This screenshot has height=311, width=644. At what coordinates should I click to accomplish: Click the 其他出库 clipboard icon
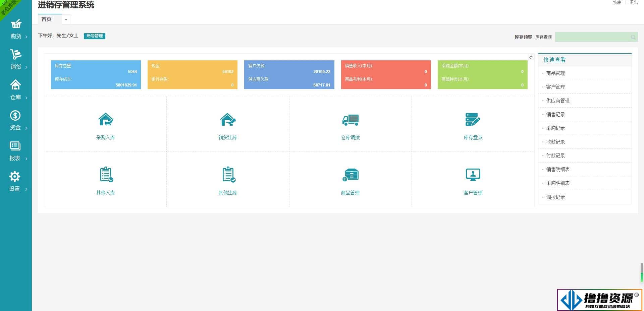[229, 174]
